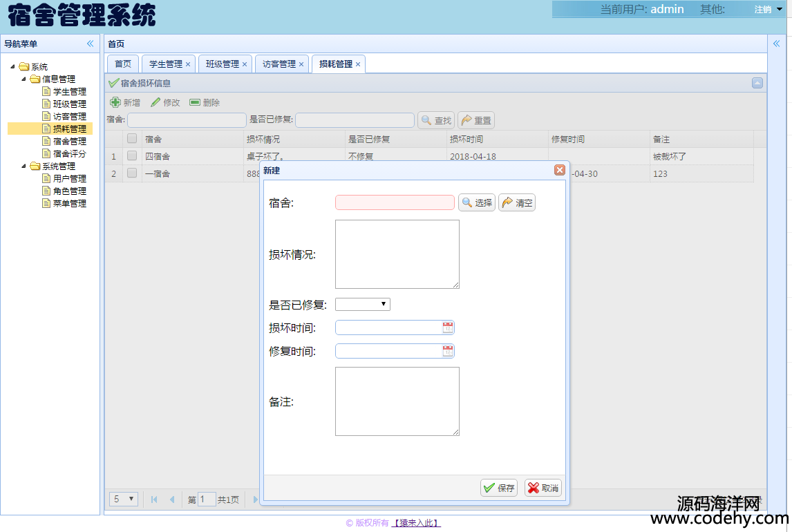The image size is (792, 532).
Task: Check the row for 一宿舍
Action: [x=132, y=173]
